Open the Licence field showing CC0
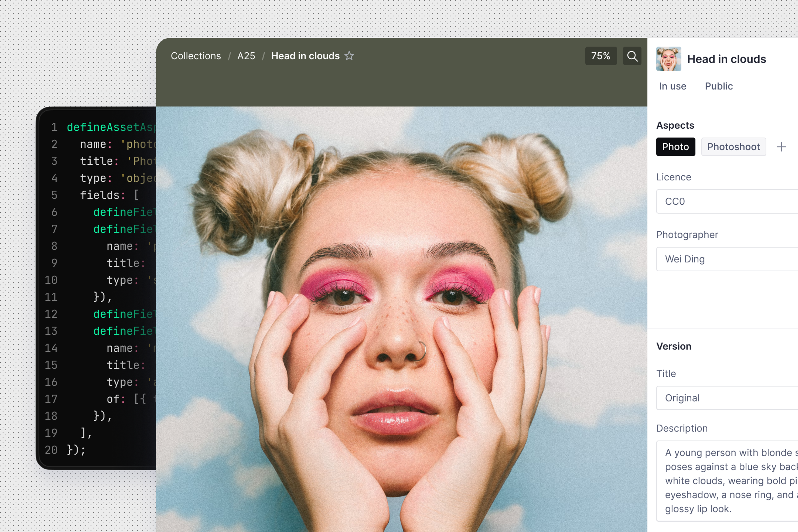The width and height of the screenshot is (798, 532). (x=726, y=202)
